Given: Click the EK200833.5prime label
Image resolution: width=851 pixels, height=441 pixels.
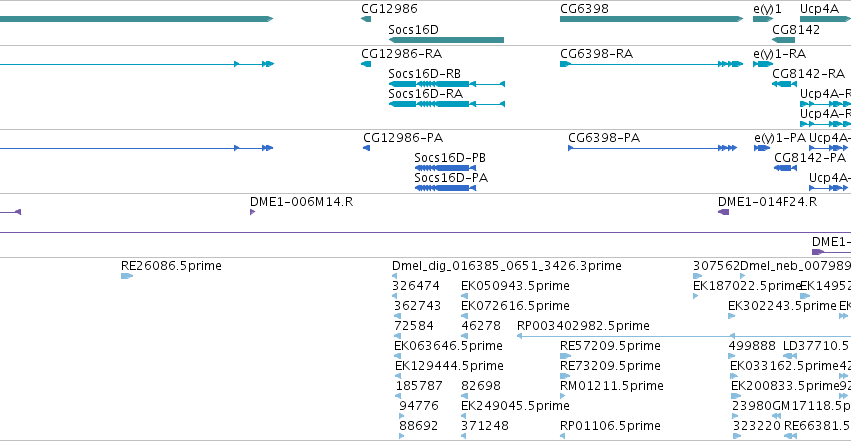Looking at the screenshot, I should pos(785,386).
